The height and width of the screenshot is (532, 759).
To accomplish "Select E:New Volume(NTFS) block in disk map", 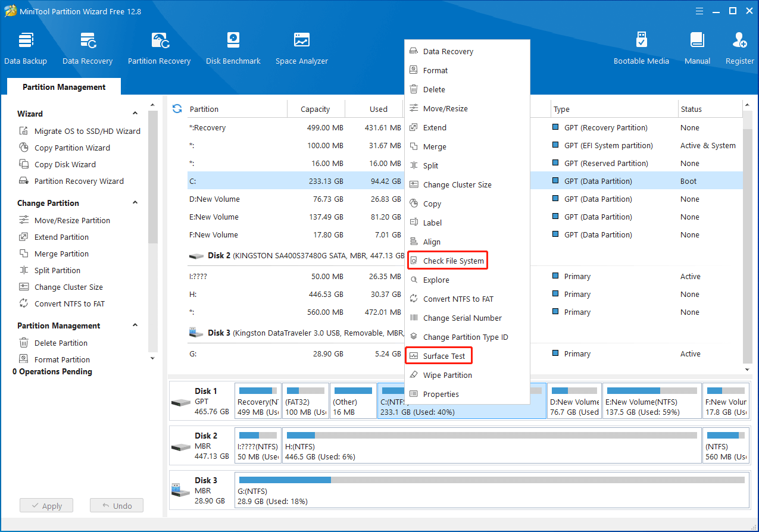I will (651, 402).
